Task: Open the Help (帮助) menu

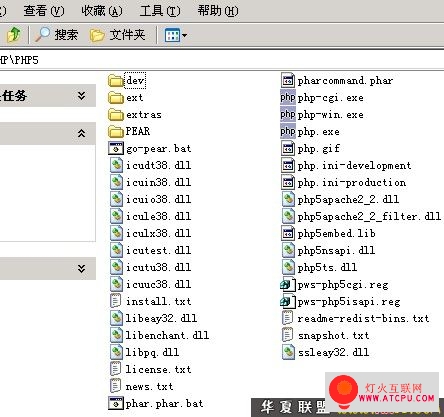Action: click(x=218, y=11)
